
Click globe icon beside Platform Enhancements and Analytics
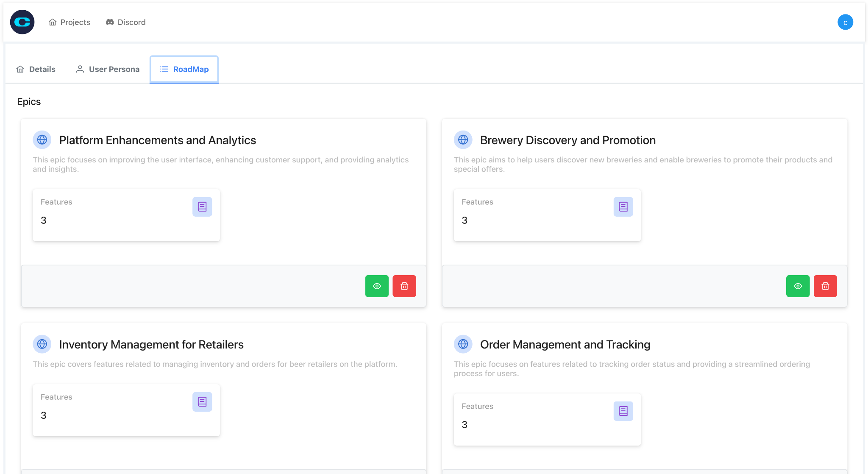click(42, 140)
